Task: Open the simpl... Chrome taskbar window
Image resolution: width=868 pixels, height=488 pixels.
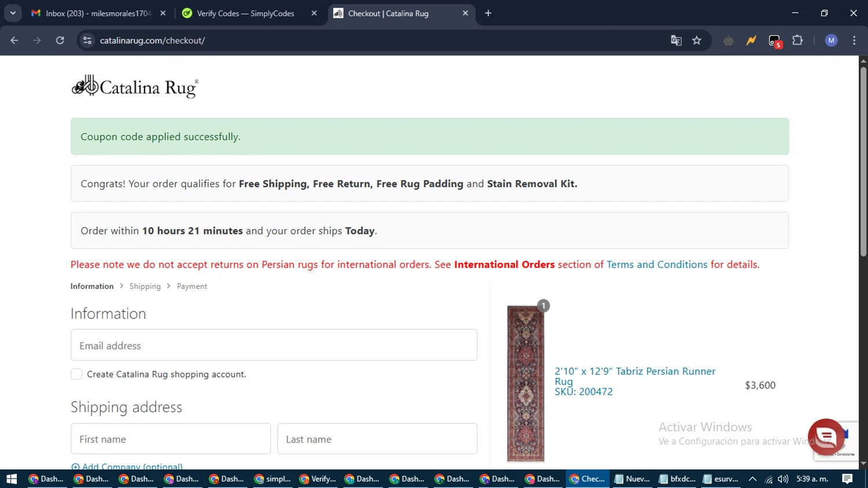Action: click(x=273, y=479)
